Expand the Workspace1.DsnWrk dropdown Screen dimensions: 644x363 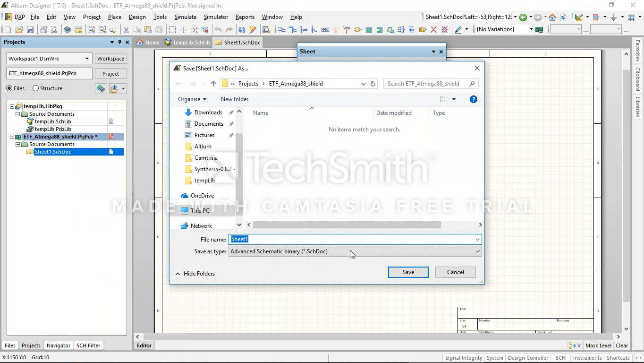coord(87,59)
